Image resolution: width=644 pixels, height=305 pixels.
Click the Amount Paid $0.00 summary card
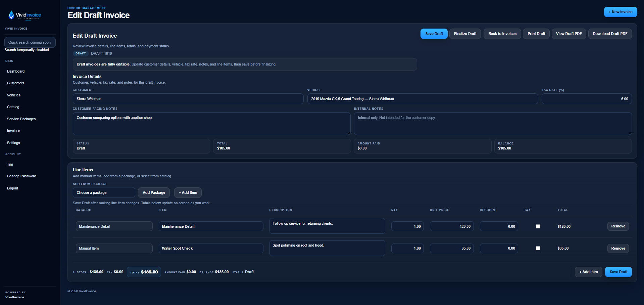pyautogui.click(x=423, y=146)
